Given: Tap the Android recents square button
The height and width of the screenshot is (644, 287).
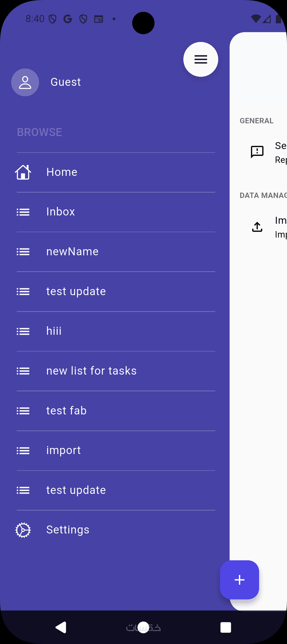Looking at the screenshot, I should [226, 628].
